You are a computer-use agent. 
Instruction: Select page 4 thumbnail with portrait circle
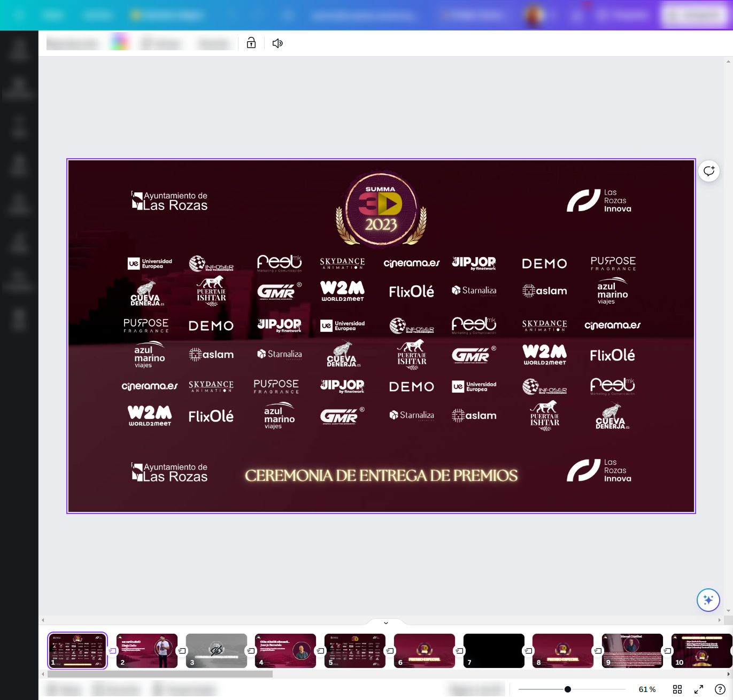[x=286, y=651]
